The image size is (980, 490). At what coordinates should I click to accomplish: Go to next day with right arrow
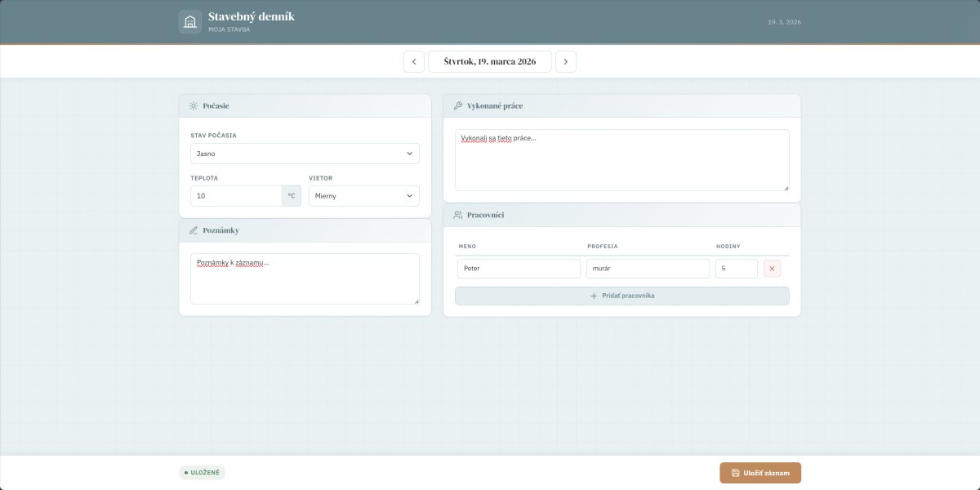click(566, 61)
